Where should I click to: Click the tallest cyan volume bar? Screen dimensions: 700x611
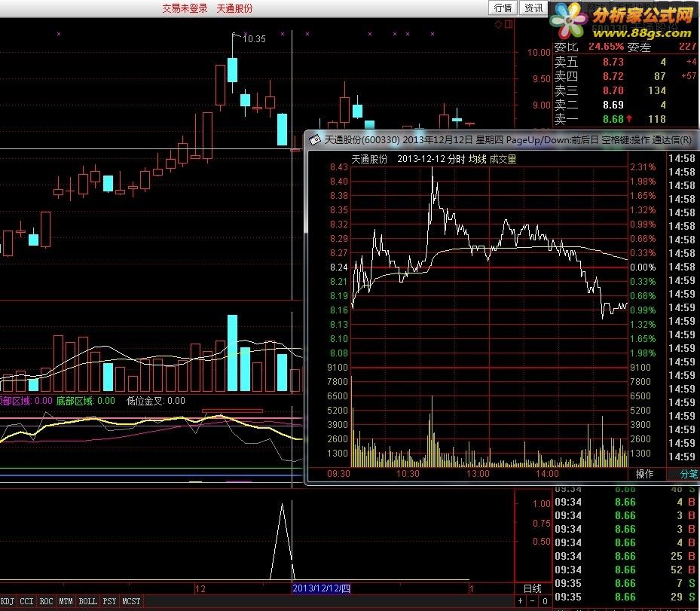click(232, 353)
